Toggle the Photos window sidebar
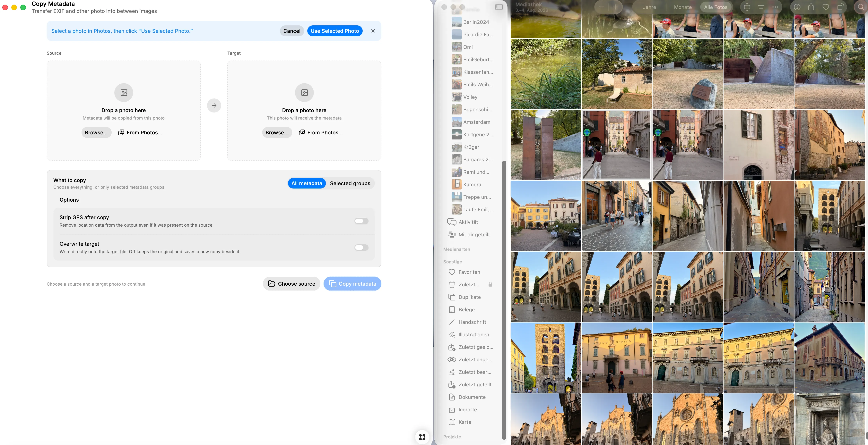Image resolution: width=868 pixels, height=445 pixels. click(x=499, y=7)
